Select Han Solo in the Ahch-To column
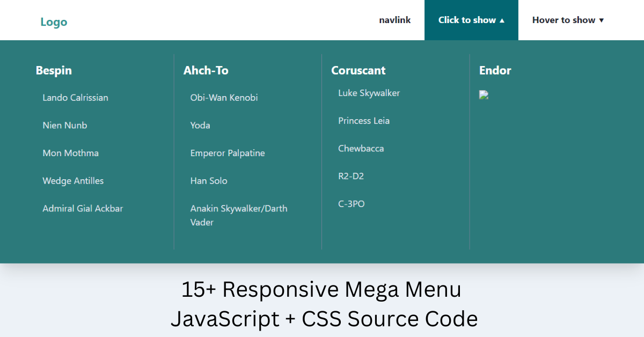Viewport: 644px width, 337px height. (x=209, y=181)
